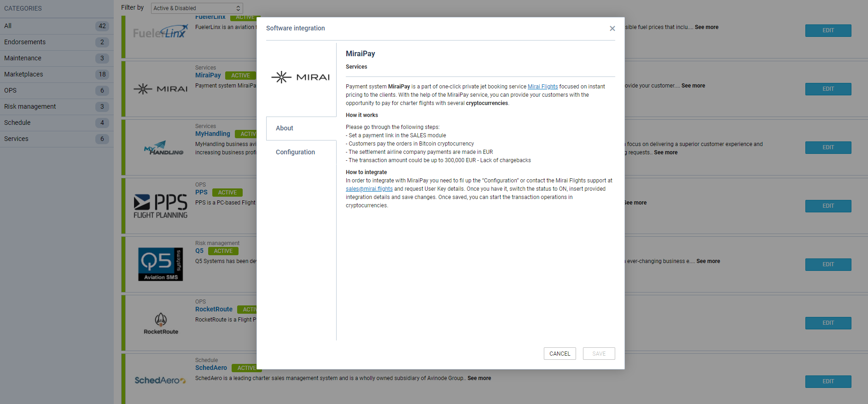
Task: Click the RocketRoute logo
Action: coord(161,323)
